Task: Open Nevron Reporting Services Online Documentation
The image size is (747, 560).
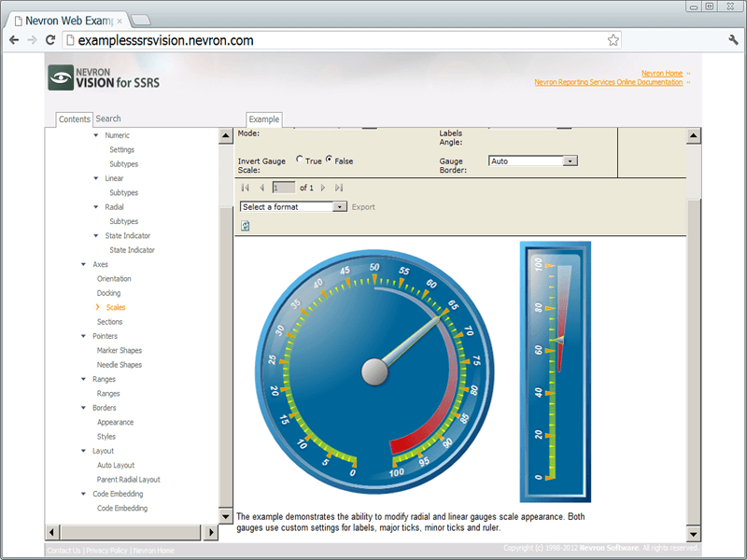Action: click(609, 82)
